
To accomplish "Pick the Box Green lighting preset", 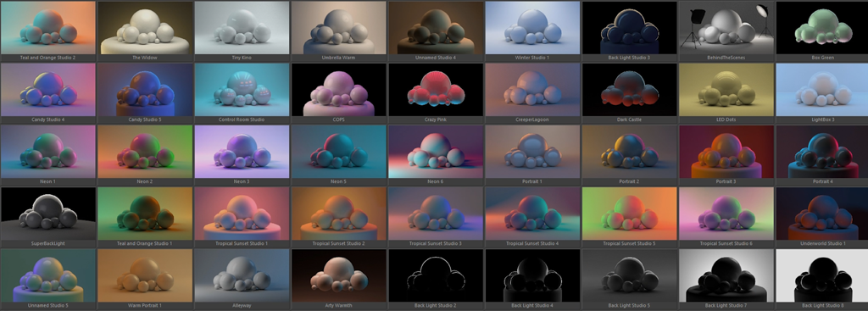I will pos(822,28).
